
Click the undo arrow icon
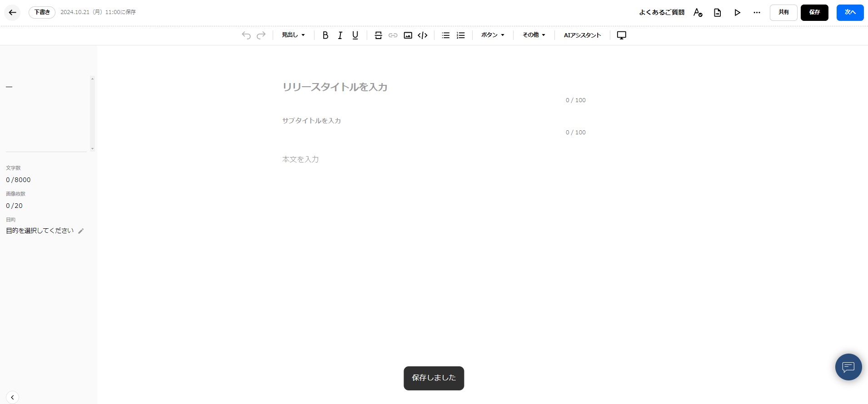[x=246, y=35]
